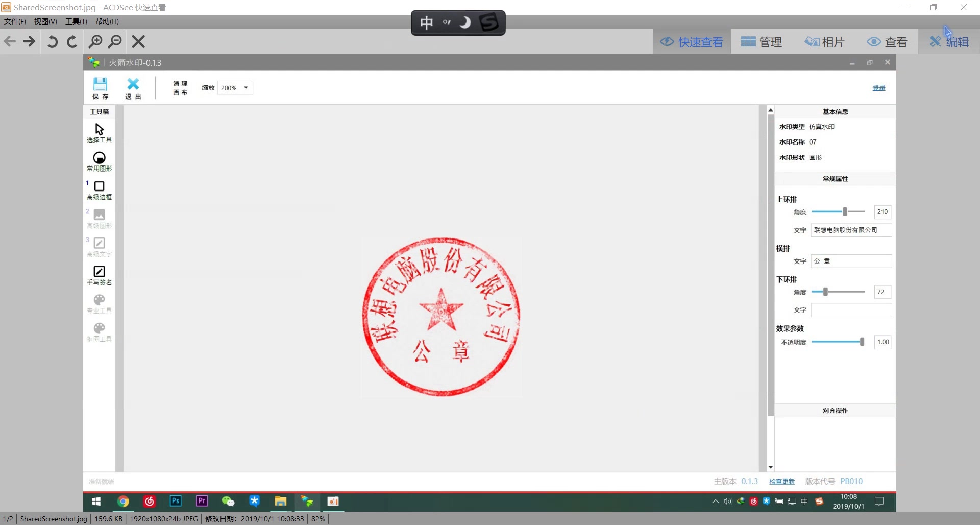Click 登录 link
The width and height of the screenshot is (980, 525).
[879, 88]
